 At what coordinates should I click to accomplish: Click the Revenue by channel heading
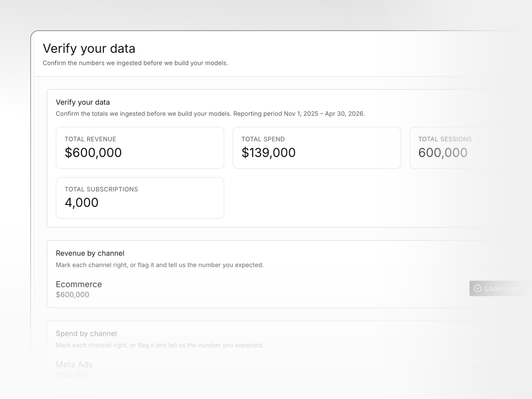90,253
